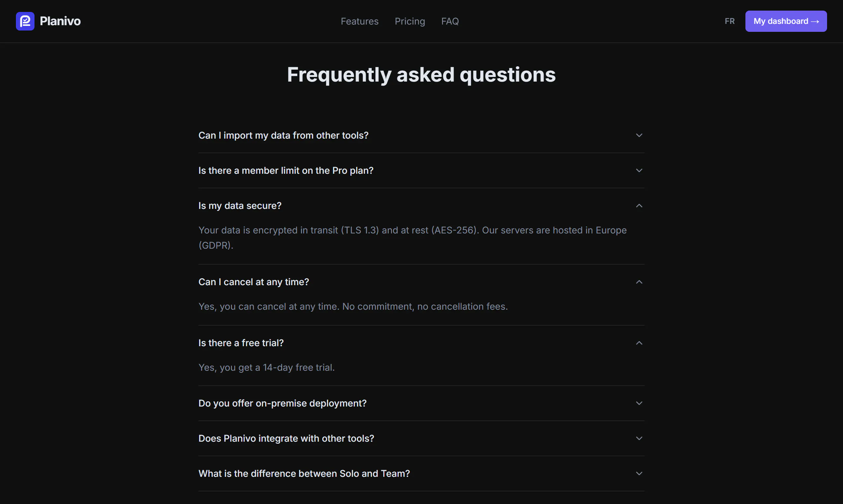843x504 pixels.
Task: Expand "What is the difference between Solo and Team?"
Action: (421, 473)
